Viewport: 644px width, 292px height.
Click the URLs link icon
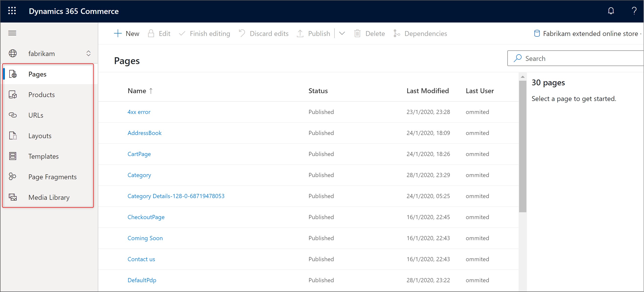tap(13, 115)
